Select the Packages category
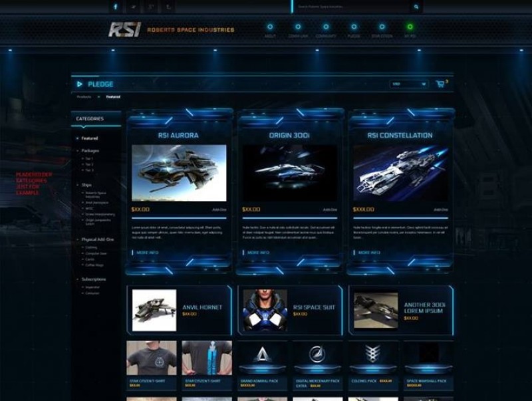This screenshot has width=532, height=401. (90, 151)
